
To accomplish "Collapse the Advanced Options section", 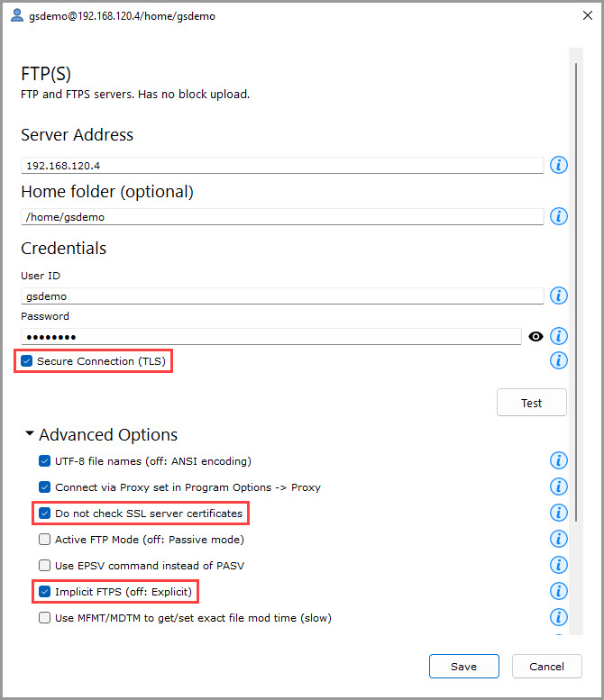I will coord(30,434).
